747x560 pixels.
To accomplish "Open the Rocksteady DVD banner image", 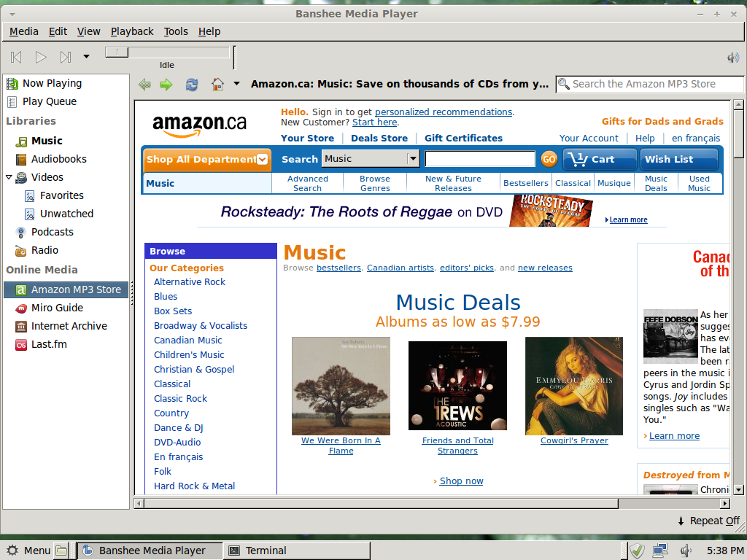I will click(551, 211).
